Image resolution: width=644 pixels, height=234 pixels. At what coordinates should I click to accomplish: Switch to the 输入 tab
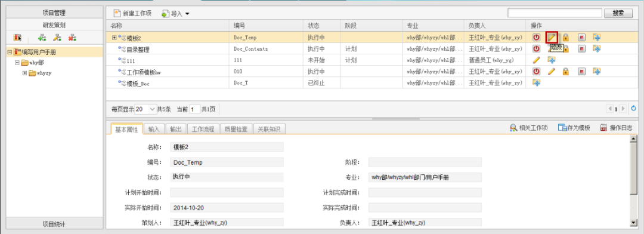(x=154, y=129)
